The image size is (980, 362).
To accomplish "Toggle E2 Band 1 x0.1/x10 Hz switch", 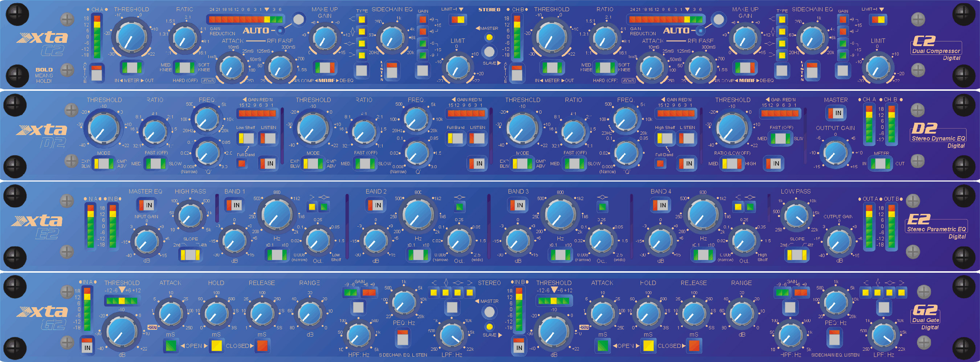I will 277,254.
